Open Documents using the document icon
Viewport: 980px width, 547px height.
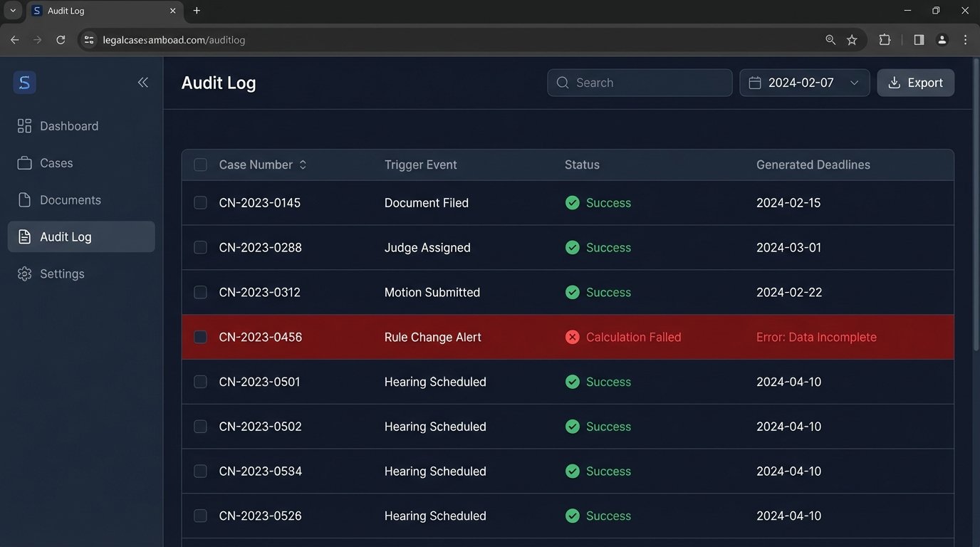24,199
